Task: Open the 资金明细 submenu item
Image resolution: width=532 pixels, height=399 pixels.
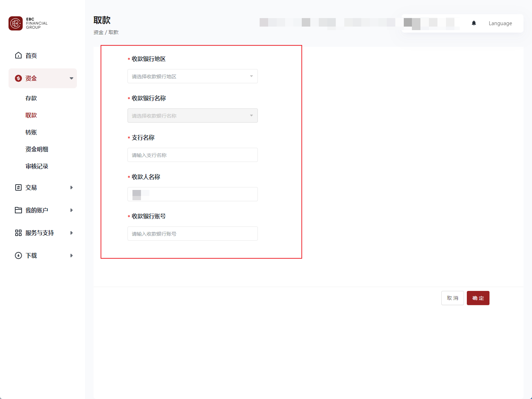Action: tap(37, 149)
